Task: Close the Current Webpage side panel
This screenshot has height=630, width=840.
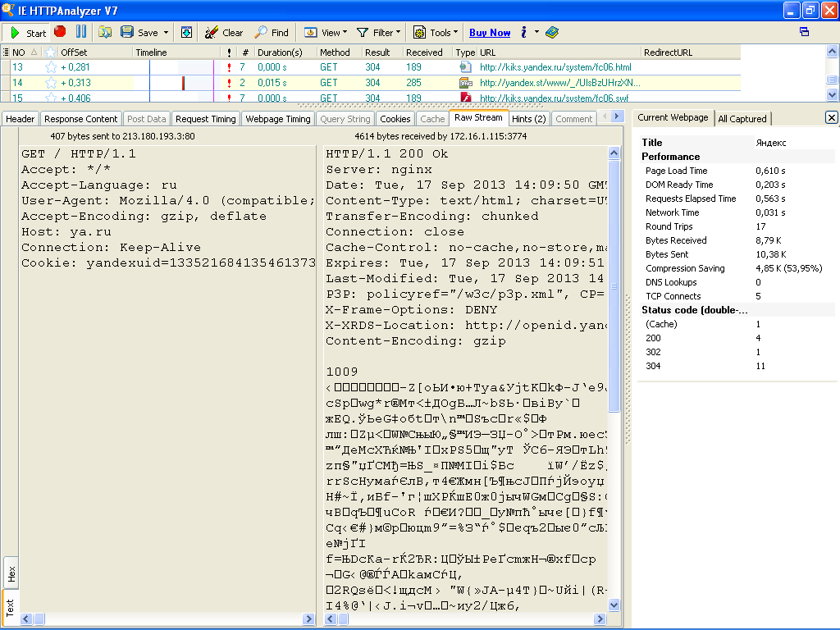Action: (x=832, y=118)
